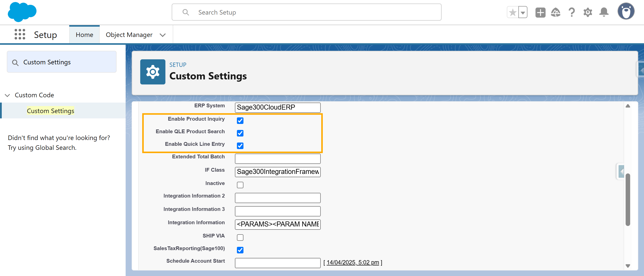Uncheck Enable Quick Line Entry
Screen dimensions: 644x276
click(240, 146)
